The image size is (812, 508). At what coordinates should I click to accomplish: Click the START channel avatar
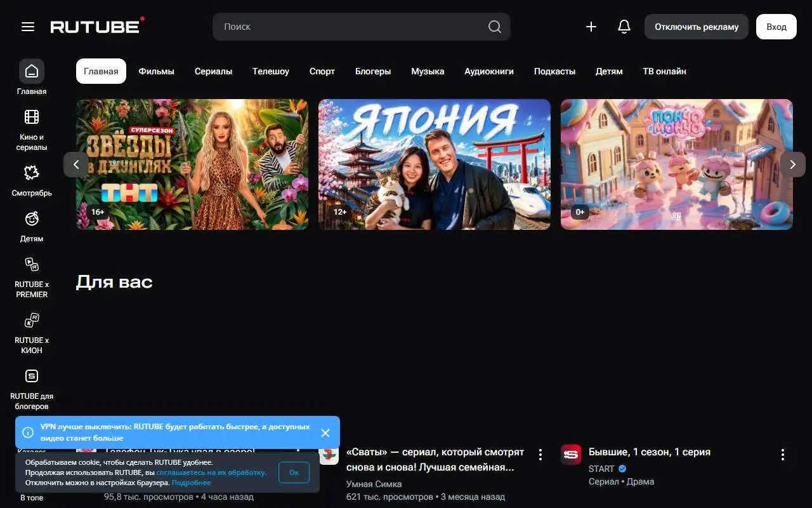571,455
